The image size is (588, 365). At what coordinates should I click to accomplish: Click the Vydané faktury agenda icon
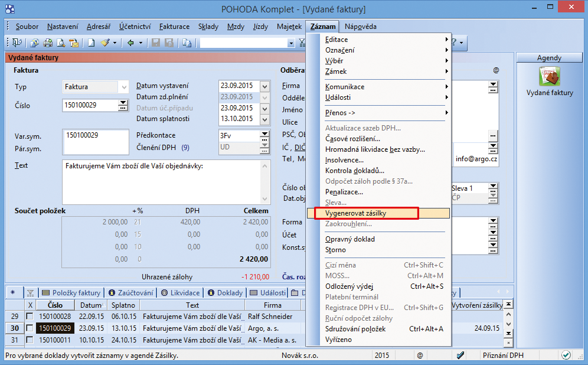click(550, 76)
